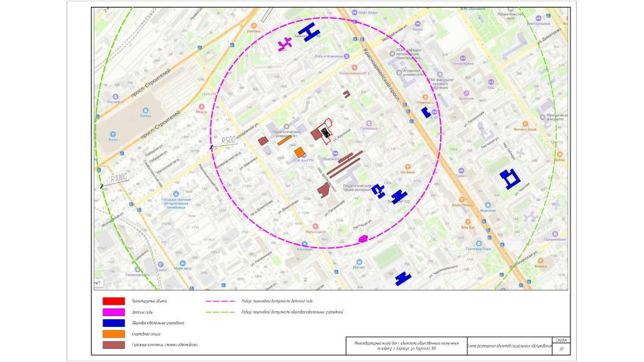Click the Альтерра store icon
Viewport: 644px width, 362px height.
(305, 244)
